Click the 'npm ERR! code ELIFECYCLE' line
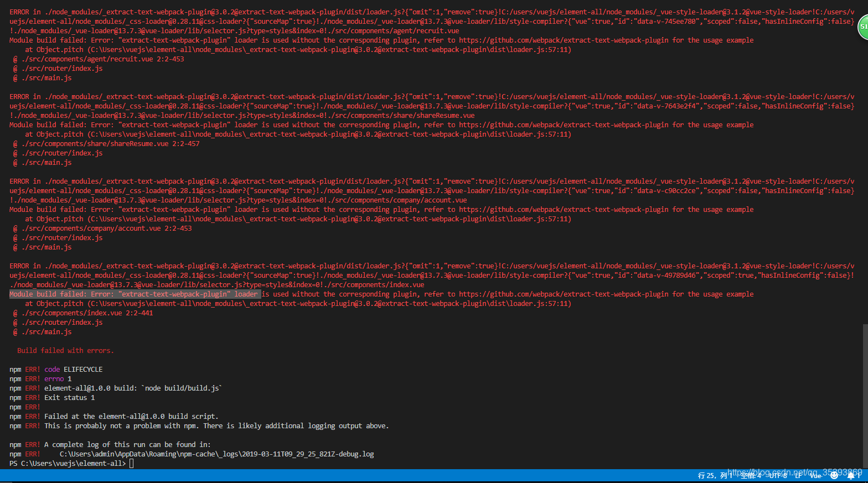 click(x=56, y=370)
